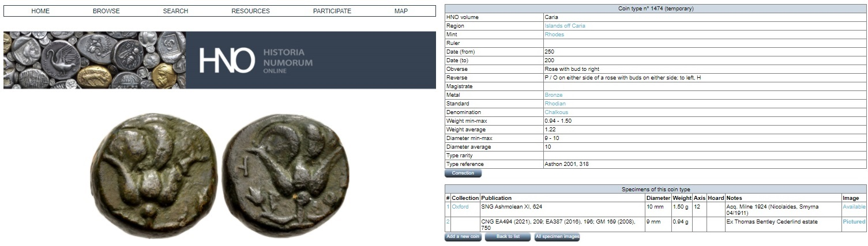
Task: Open the Rhodian standard link
Action: point(554,104)
